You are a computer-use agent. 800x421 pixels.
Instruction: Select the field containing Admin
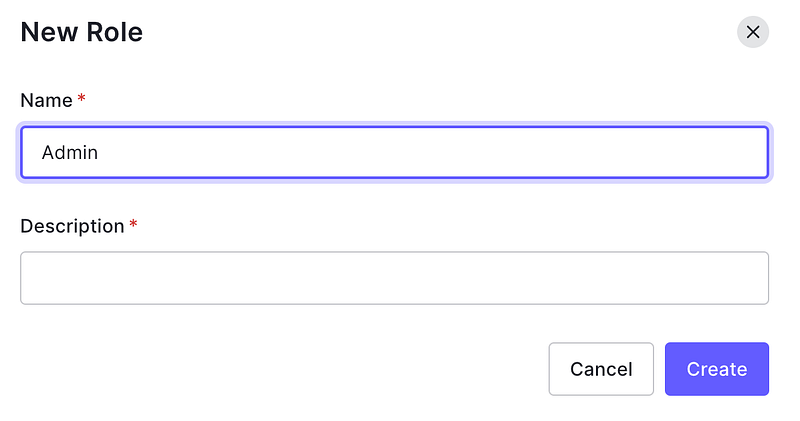[x=394, y=153]
